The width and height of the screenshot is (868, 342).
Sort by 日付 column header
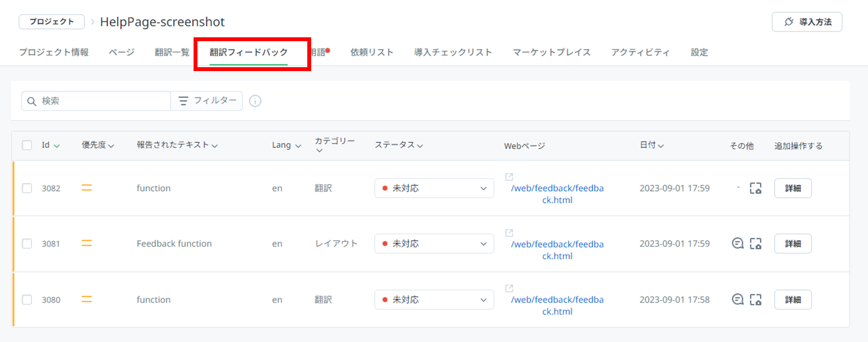pyautogui.click(x=651, y=145)
